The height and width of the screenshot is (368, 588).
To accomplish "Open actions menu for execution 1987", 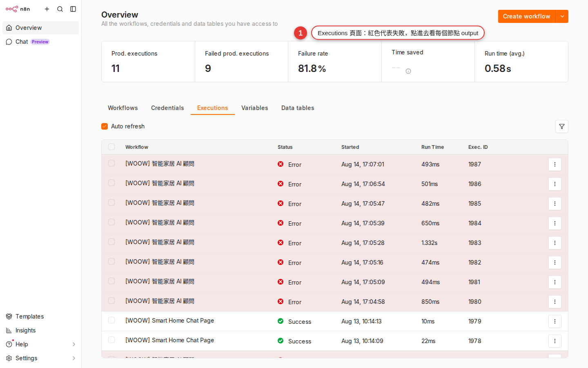I will pos(555,164).
